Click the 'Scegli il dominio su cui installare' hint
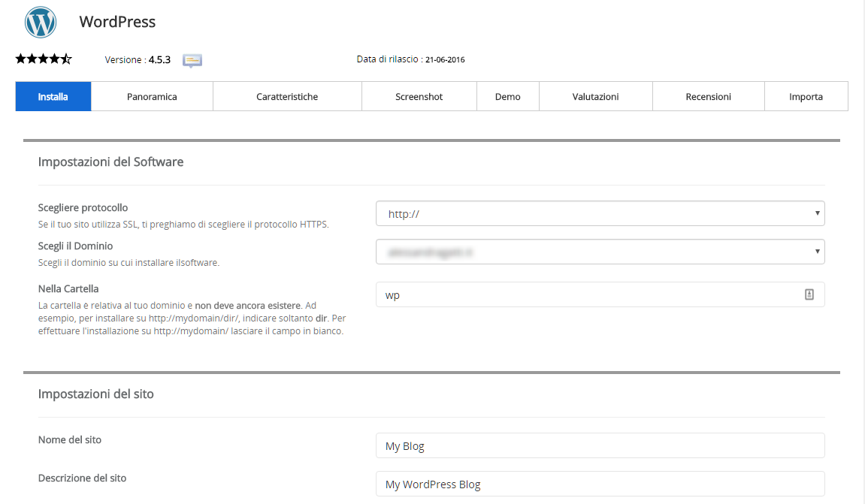 (x=129, y=262)
